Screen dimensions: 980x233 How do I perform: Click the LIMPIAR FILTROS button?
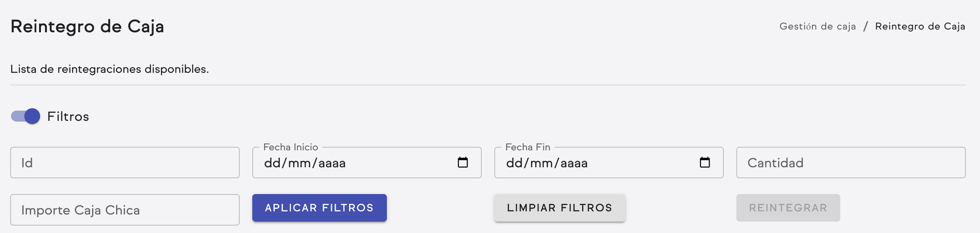pyautogui.click(x=559, y=208)
